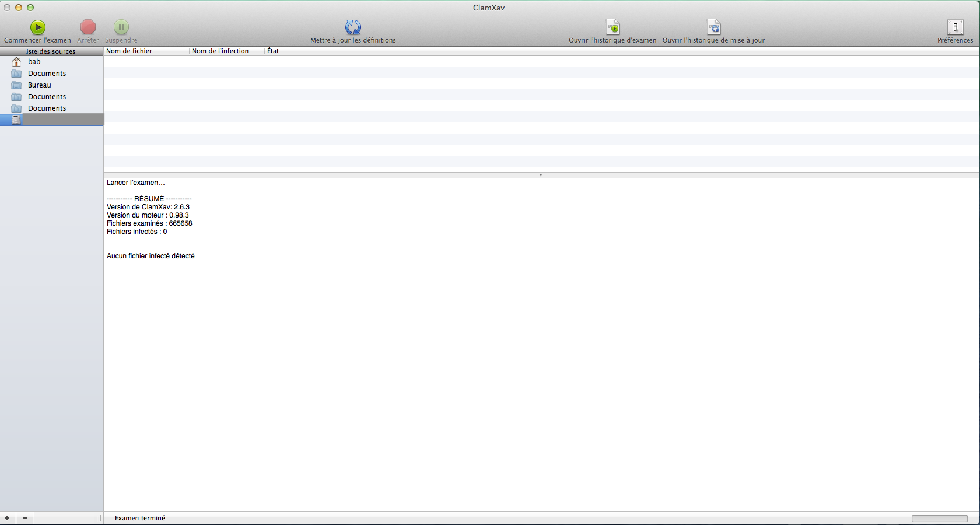
Task: Select the Documents source above the highlighted entry
Action: pyautogui.click(x=52, y=108)
